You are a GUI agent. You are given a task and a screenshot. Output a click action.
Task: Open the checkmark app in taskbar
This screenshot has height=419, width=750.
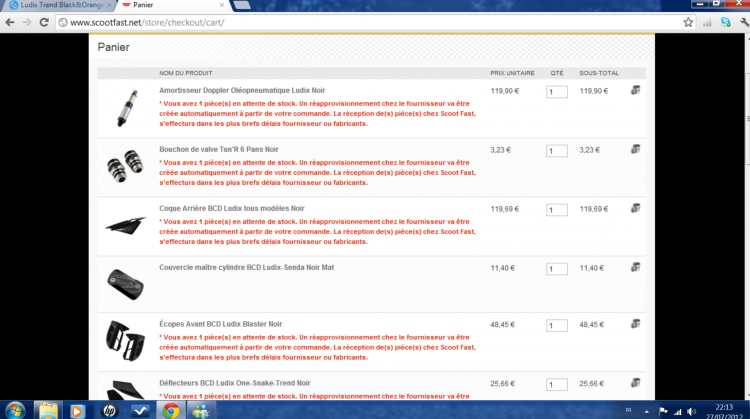tap(140, 411)
